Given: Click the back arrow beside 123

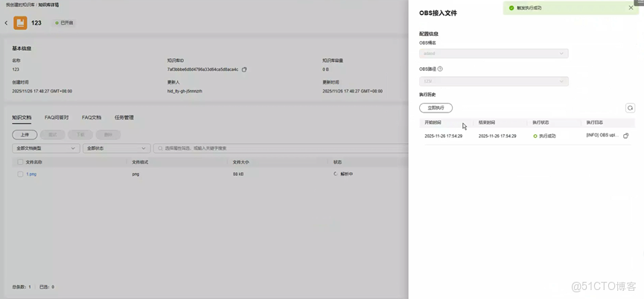Looking at the screenshot, I should [6, 23].
